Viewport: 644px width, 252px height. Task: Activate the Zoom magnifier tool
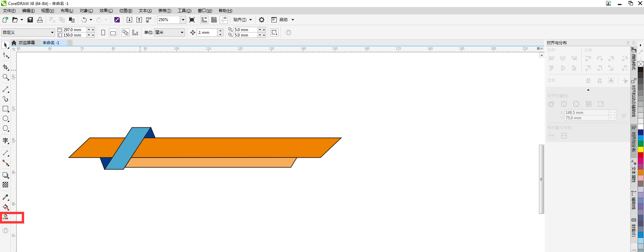coord(5,77)
